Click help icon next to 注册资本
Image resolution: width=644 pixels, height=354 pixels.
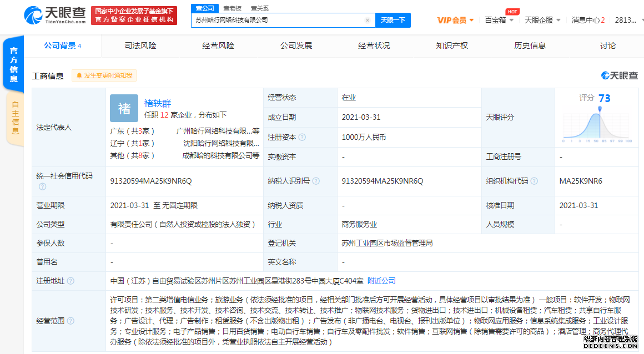tap(302, 137)
